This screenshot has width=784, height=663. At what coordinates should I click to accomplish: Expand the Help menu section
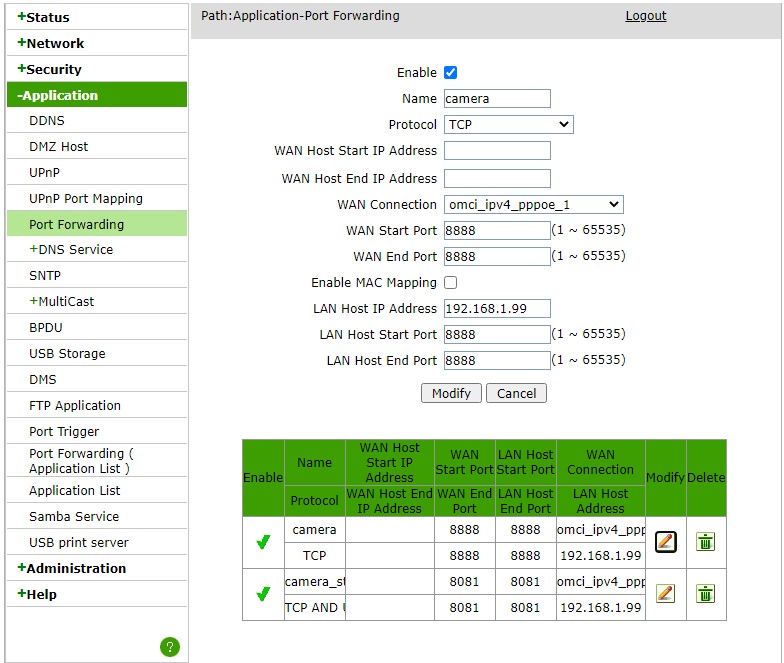(97, 594)
